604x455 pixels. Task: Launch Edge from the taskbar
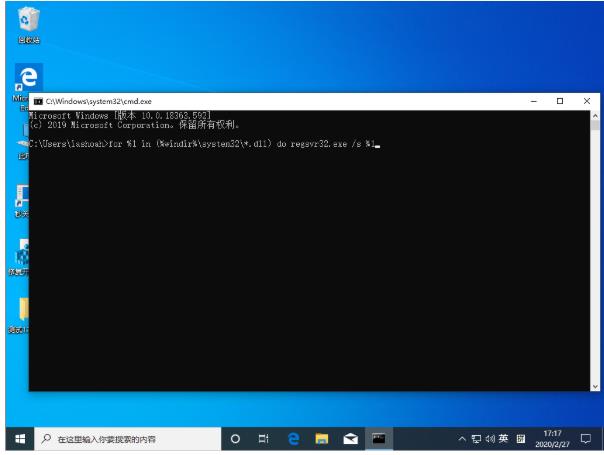pos(294,438)
